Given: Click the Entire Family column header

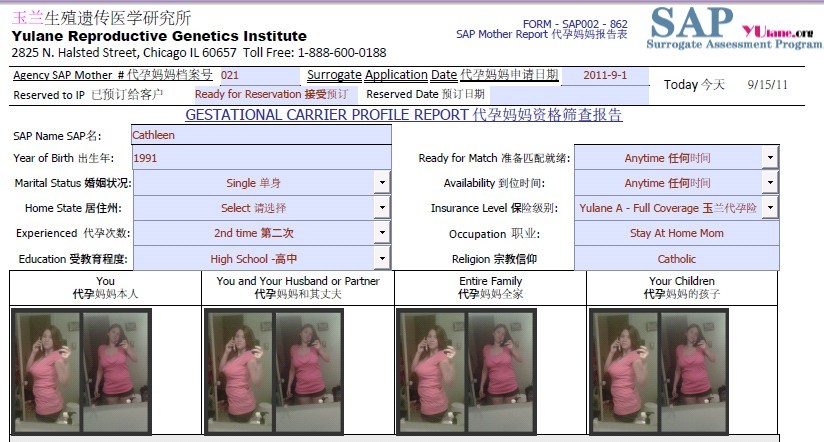Looking at the screenshot, I should tap(490, 287).
